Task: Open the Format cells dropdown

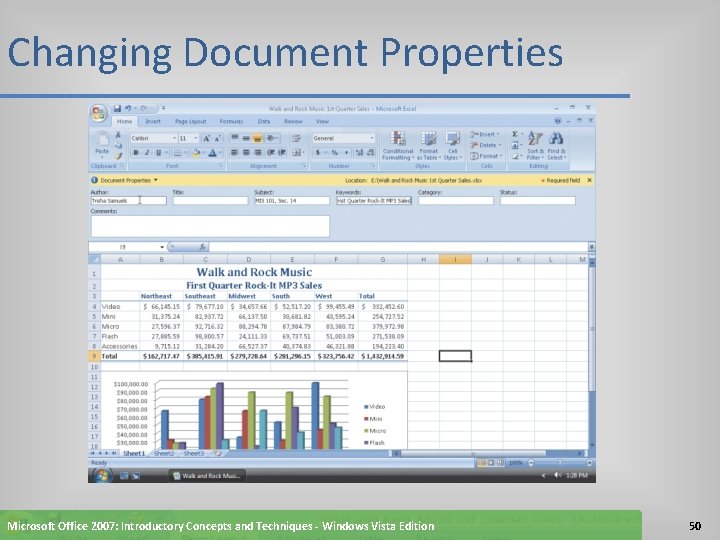Action: coord(486,156)
